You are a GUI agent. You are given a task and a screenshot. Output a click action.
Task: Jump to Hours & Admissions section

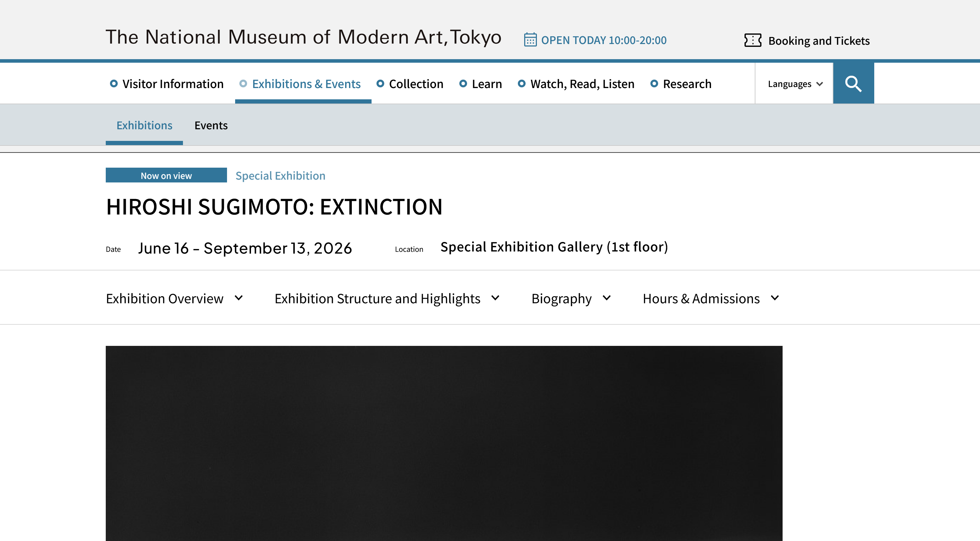(701, 298)
